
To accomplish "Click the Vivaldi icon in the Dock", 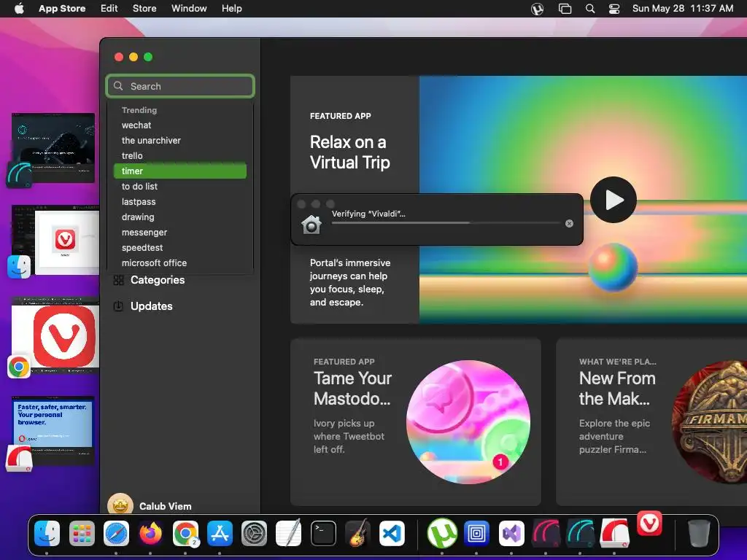I will coord(650,524).
